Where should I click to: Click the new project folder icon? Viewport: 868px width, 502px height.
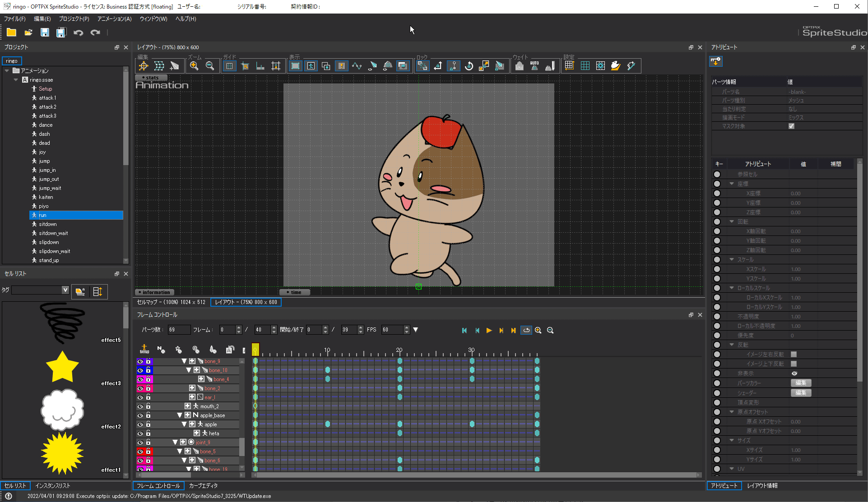pos(11,32)
